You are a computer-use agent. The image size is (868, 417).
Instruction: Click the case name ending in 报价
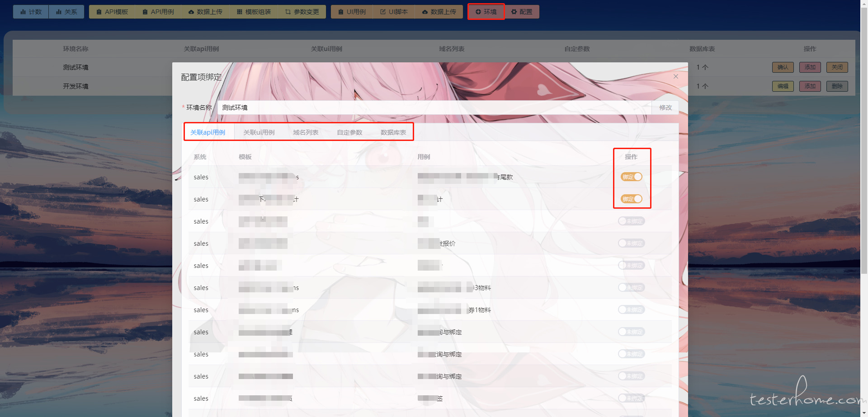437,244
